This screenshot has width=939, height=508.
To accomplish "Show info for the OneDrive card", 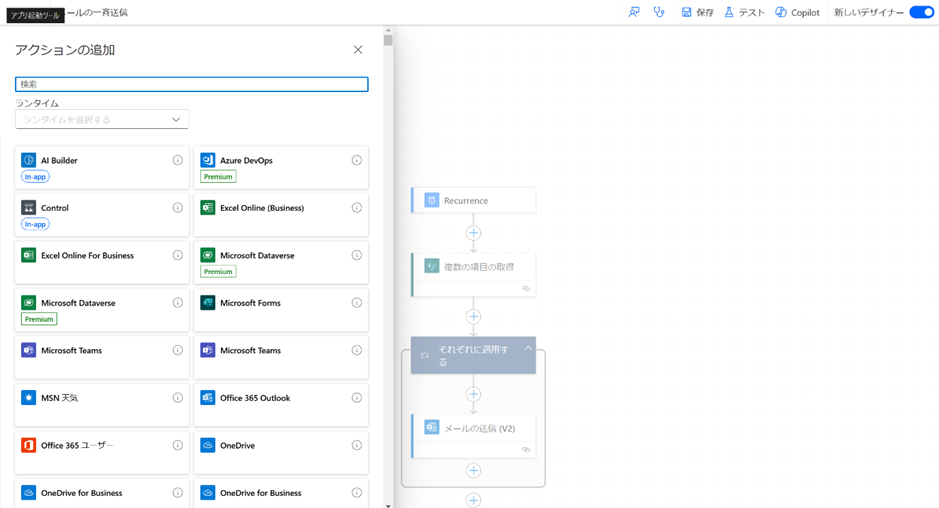I will (357, 445).
